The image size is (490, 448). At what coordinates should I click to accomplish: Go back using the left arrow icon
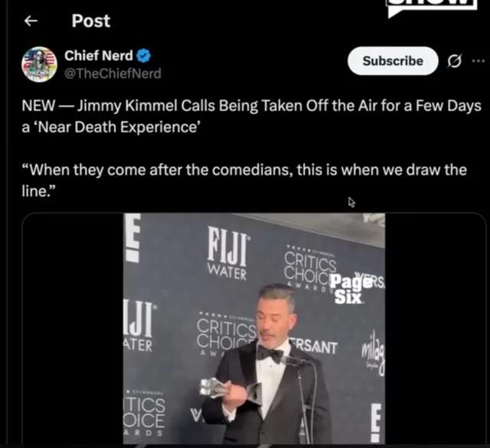[x=31, y=21]
